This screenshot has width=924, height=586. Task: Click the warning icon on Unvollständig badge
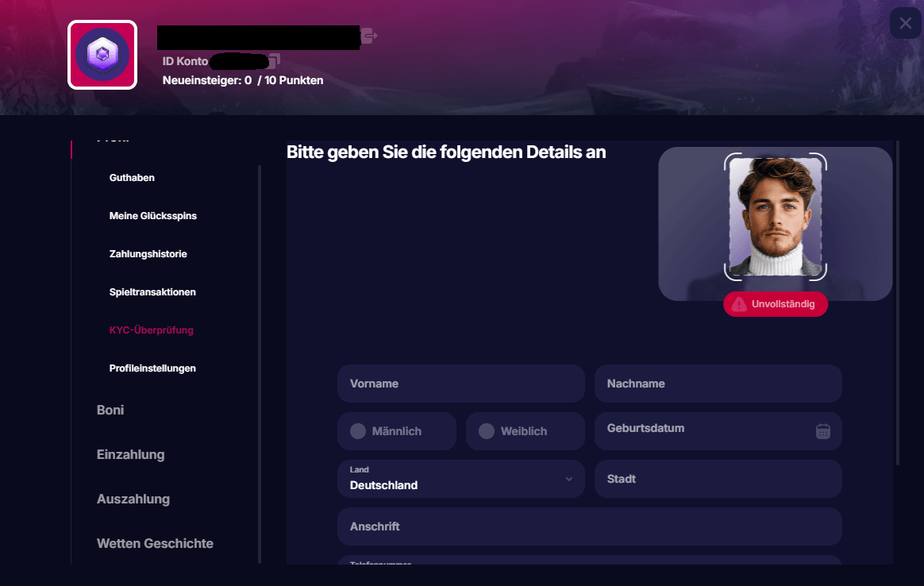739,304
